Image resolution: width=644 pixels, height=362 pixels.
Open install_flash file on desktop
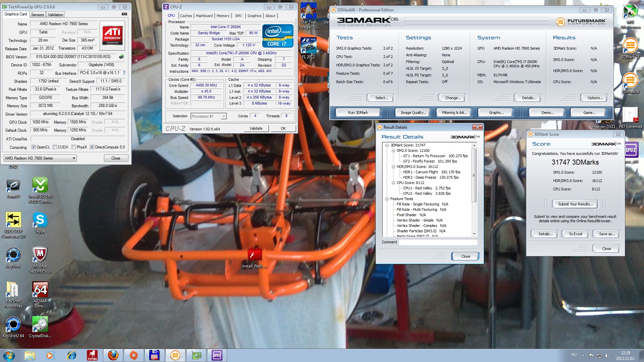point(255,258)
